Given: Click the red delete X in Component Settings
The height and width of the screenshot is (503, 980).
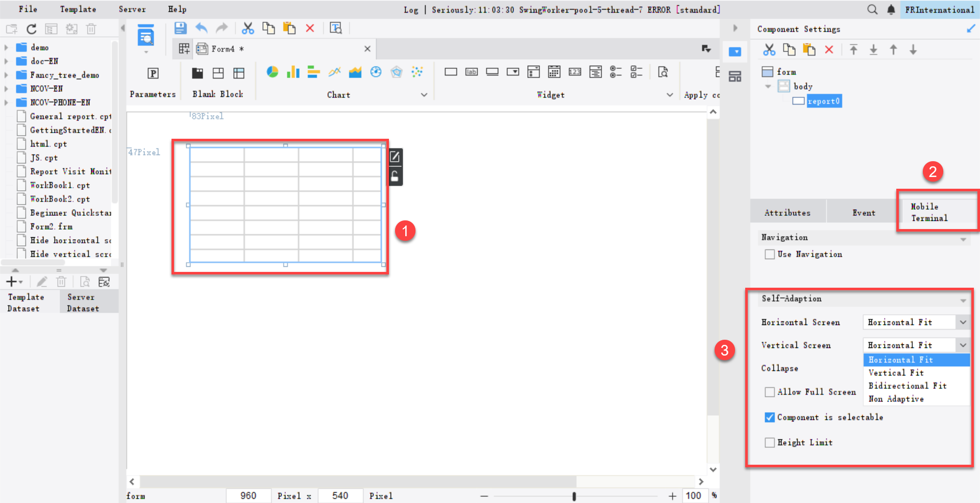Looking at the screenshot, I should [829, 49].
